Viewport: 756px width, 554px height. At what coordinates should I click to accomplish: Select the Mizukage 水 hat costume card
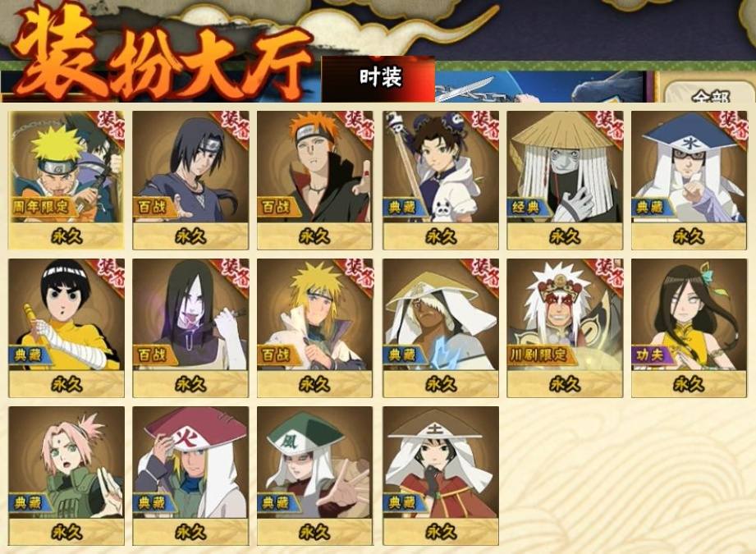click(x=689, y=181)
